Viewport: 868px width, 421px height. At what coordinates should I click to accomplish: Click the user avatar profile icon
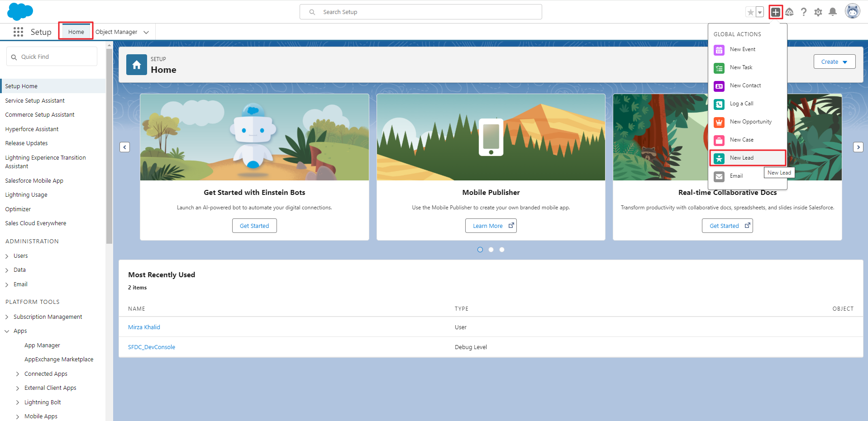(852, 12)
